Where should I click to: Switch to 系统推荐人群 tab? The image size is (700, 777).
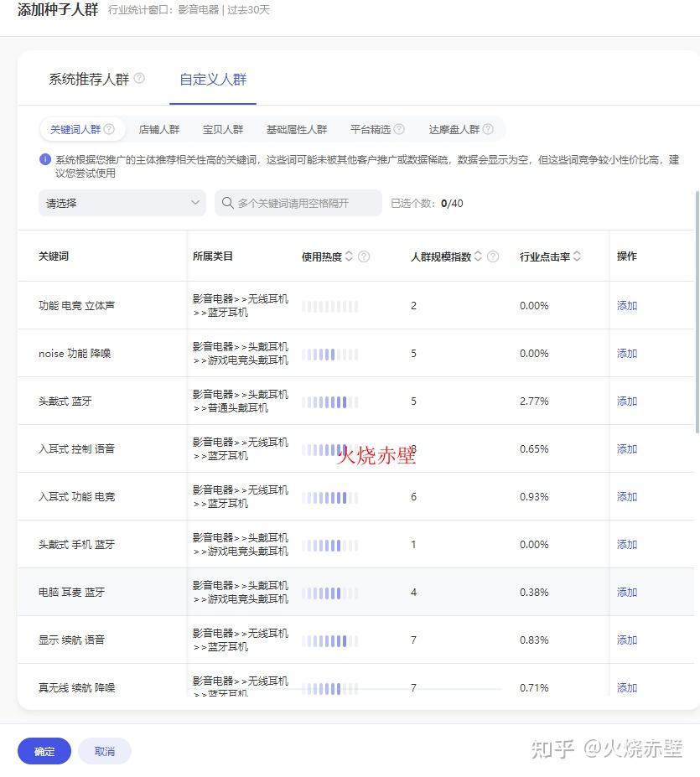click(89, 80)
